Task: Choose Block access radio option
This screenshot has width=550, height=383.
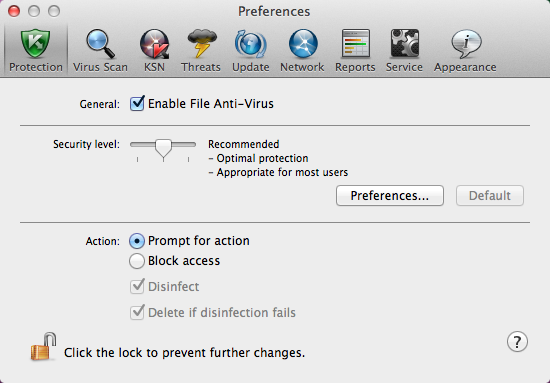Action: tap(136, 261)
